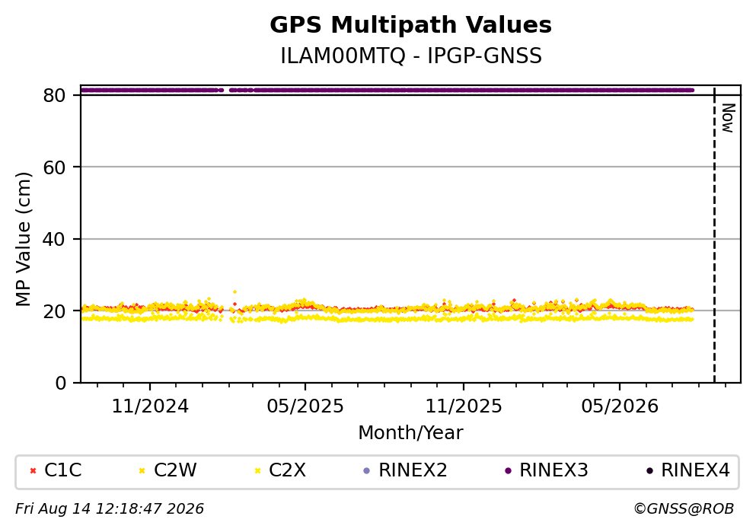This screenshot has height=532, width=756.
Task: Click the red C1C legend marker
Action: click(33, 471)
